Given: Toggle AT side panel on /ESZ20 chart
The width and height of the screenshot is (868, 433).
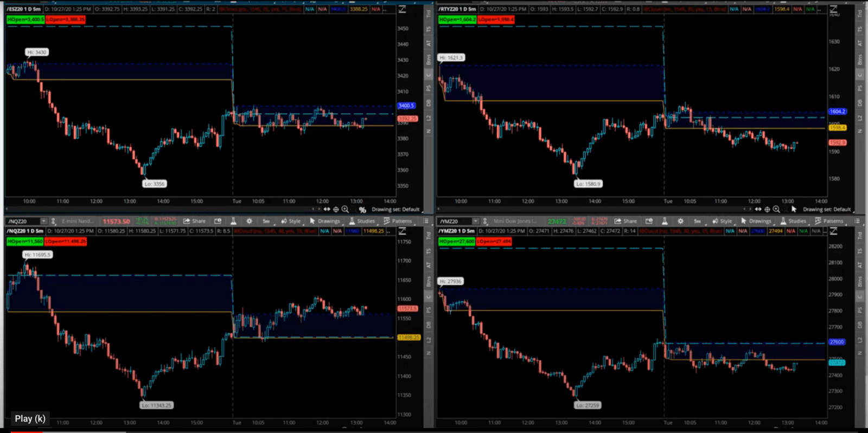Looking at the screenshot, I should [428, 43].
